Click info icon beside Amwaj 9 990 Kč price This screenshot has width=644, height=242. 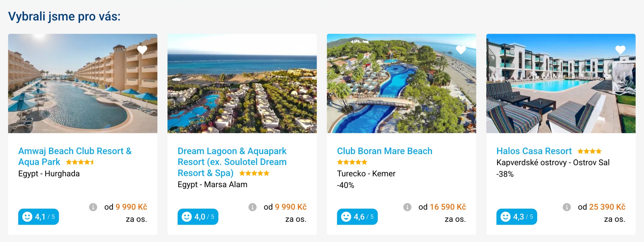click(93, 207)
